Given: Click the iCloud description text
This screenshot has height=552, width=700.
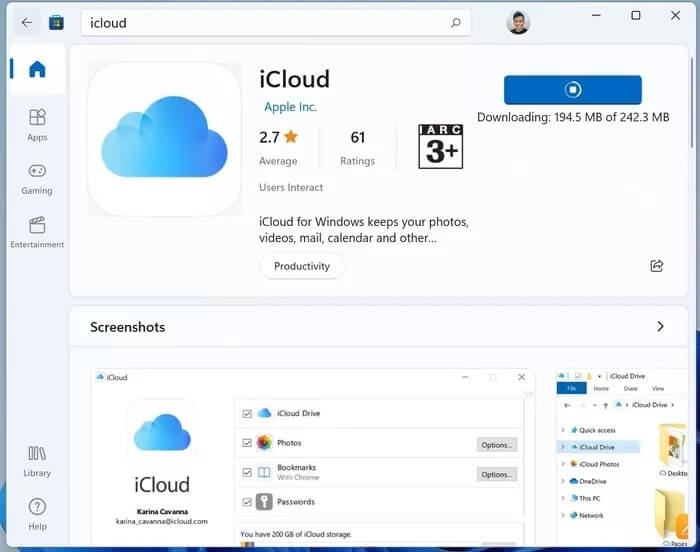Looking at the screenshot, I should (364, 230).
